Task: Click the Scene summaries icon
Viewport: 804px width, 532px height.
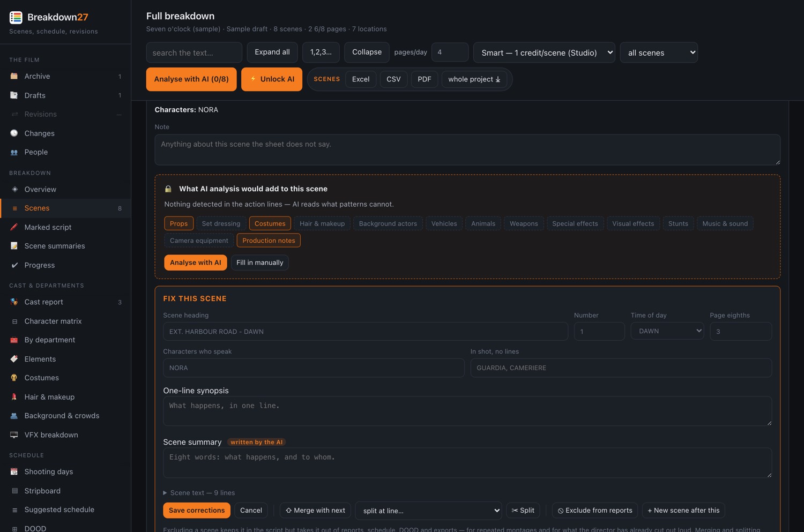Action: [x=14, y=246]
